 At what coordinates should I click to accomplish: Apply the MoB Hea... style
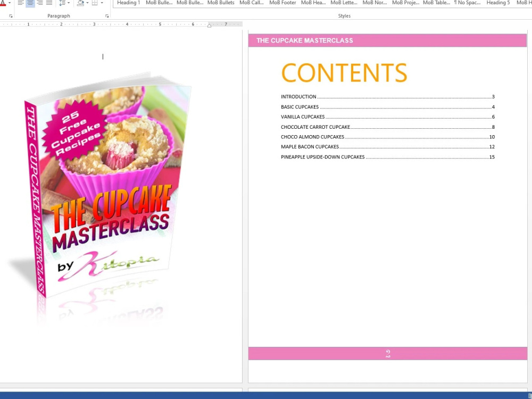coord(313,3)
